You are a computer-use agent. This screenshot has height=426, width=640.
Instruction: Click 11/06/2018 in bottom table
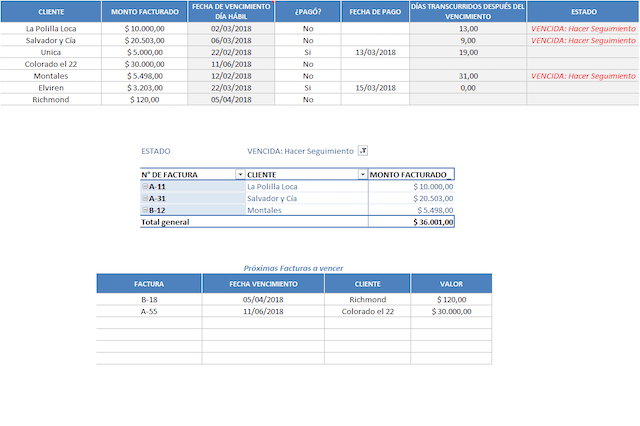coord(263,311)
